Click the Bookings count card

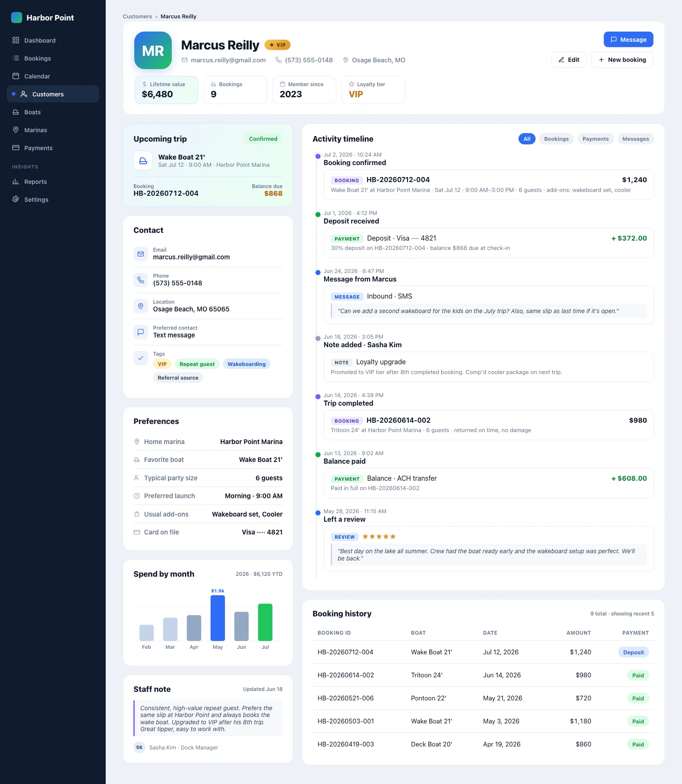235,90
